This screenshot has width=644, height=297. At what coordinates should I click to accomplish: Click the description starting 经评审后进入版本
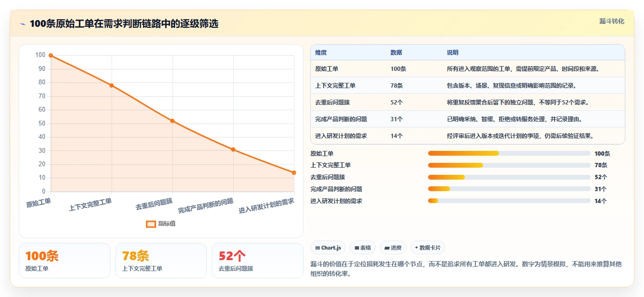click(x=520, y=136)
